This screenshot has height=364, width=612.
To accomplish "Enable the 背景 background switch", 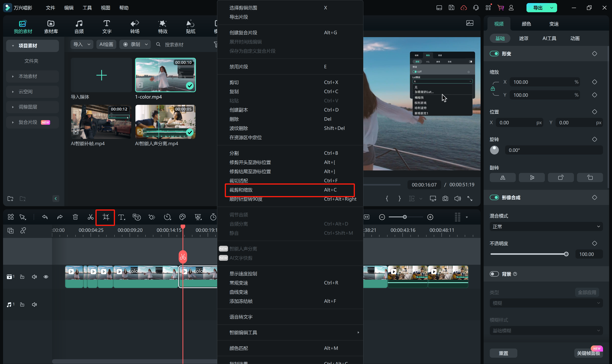I will click(x=494, y=274).
